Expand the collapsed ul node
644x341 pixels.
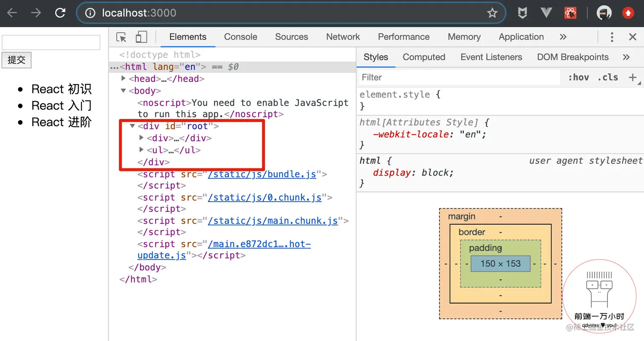[x=142, y=150]
